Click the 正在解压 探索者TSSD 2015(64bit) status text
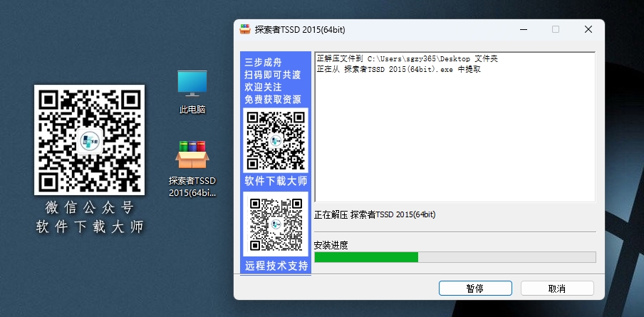Screen dimensions: 644x317 (x=375, y=214)
